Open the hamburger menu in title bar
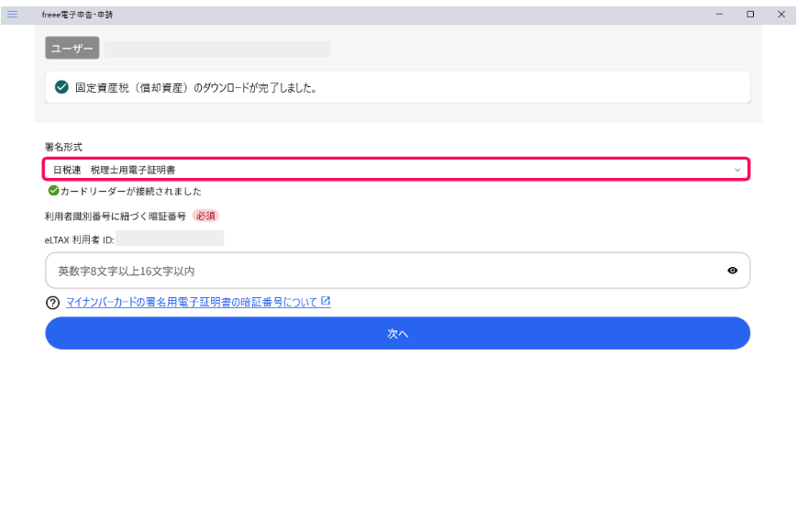Viewport: 797px width, 532px height. coord(12,15)
